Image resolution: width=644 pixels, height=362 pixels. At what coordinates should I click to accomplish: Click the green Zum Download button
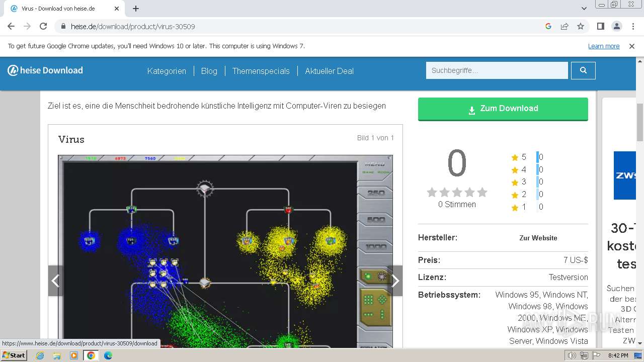pos(503,109)
